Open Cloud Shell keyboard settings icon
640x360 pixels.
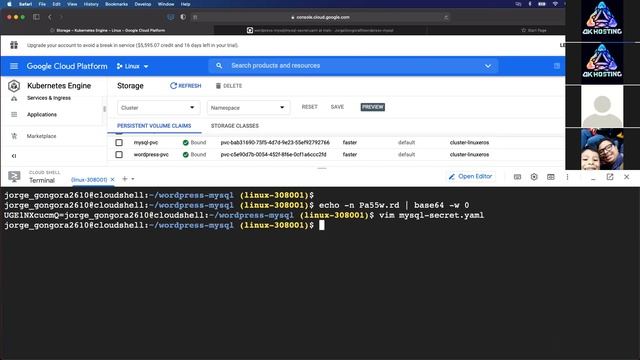click(517, 177)
